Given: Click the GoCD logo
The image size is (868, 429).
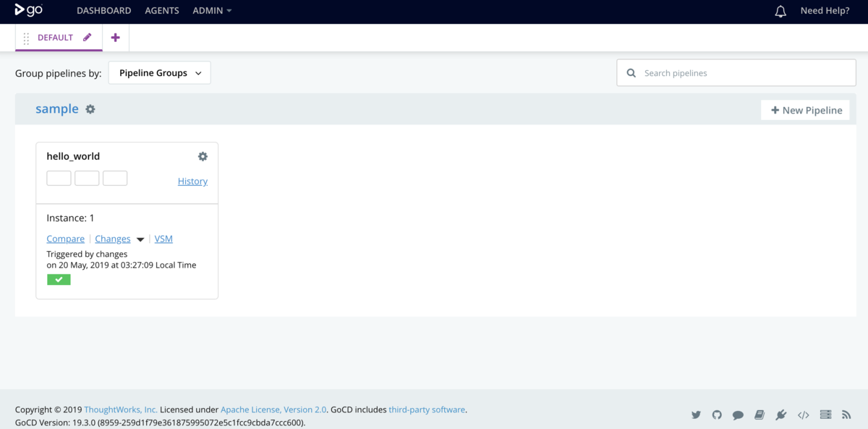Looking at the screenshot, I should 29,10.
